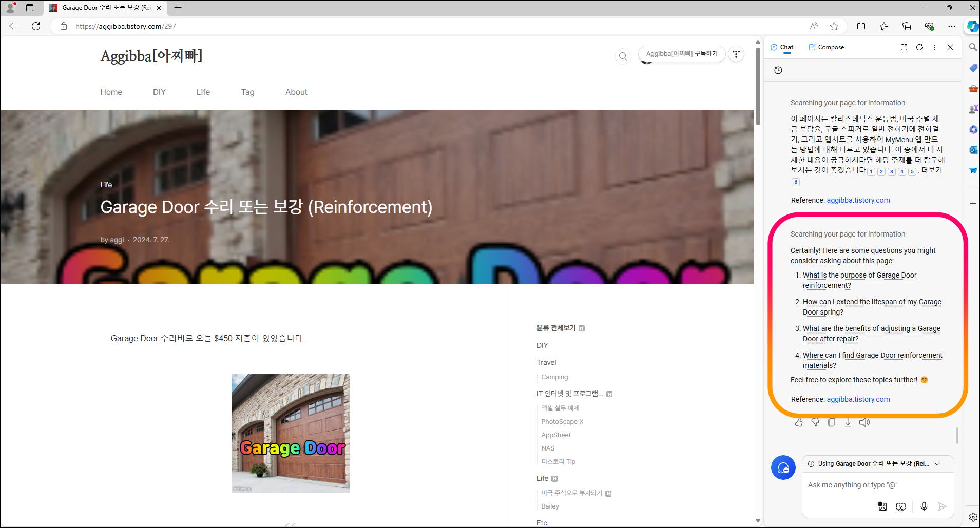
Task: Open the Bailey subcategory
Action: [x=550, y=506]
